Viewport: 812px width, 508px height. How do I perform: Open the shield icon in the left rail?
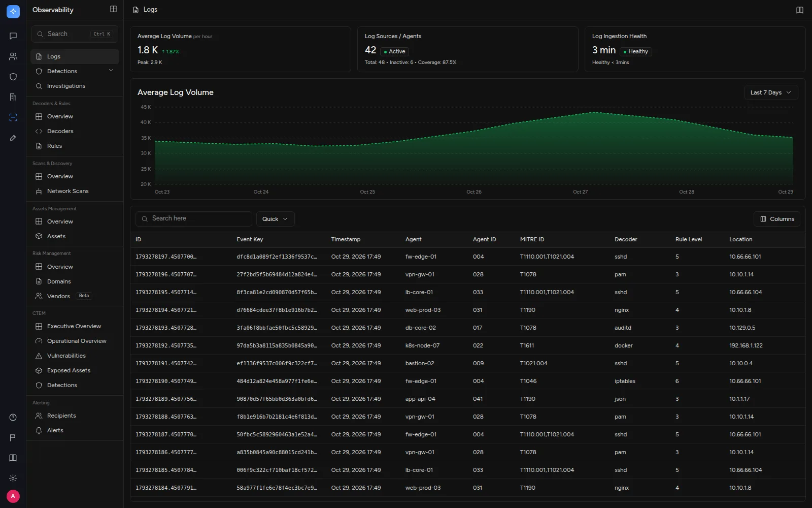(x=13, y=77)
